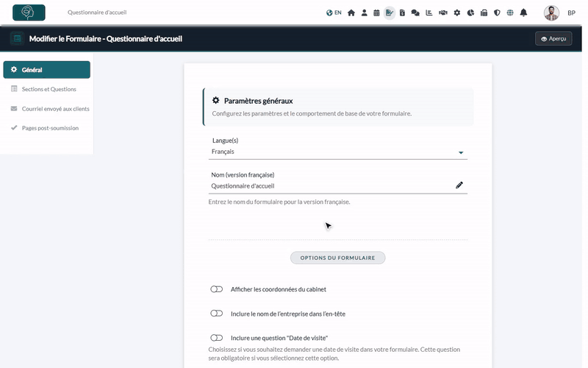Click text 'Entrez le nom du formulaire pour la version française.'
The height and width of the screenshot is (368, 588).
[279, 202]
